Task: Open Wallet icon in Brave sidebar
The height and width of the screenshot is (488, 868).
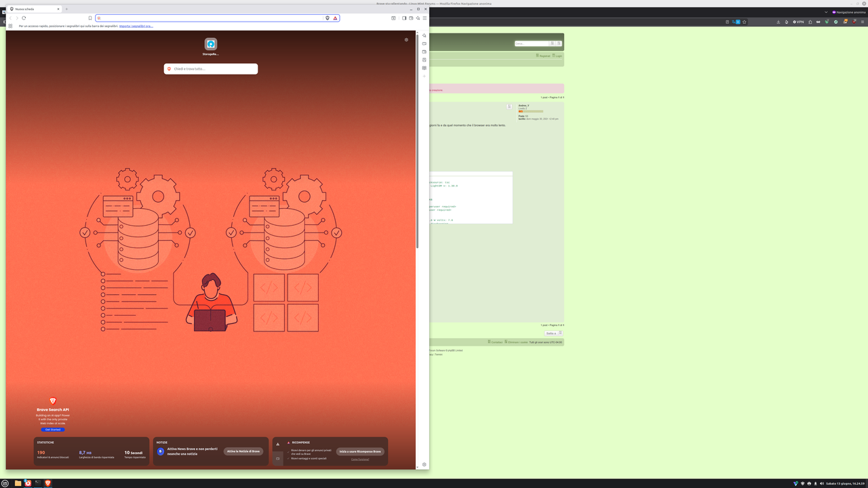Action: [425, 52]
